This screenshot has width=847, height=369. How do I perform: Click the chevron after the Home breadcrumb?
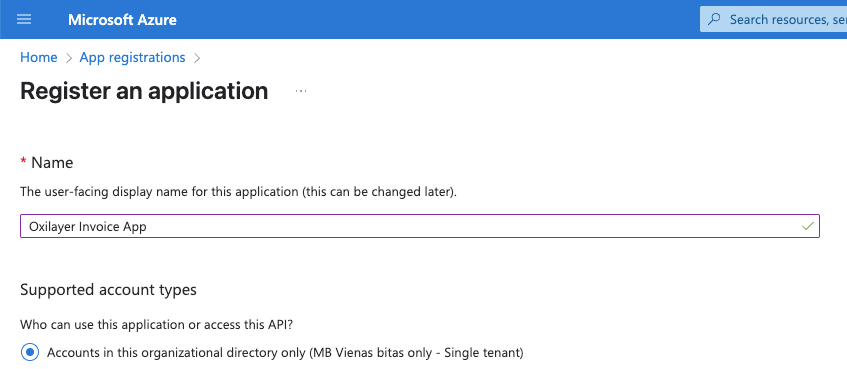pyautogui.click(x=69, y=58)
